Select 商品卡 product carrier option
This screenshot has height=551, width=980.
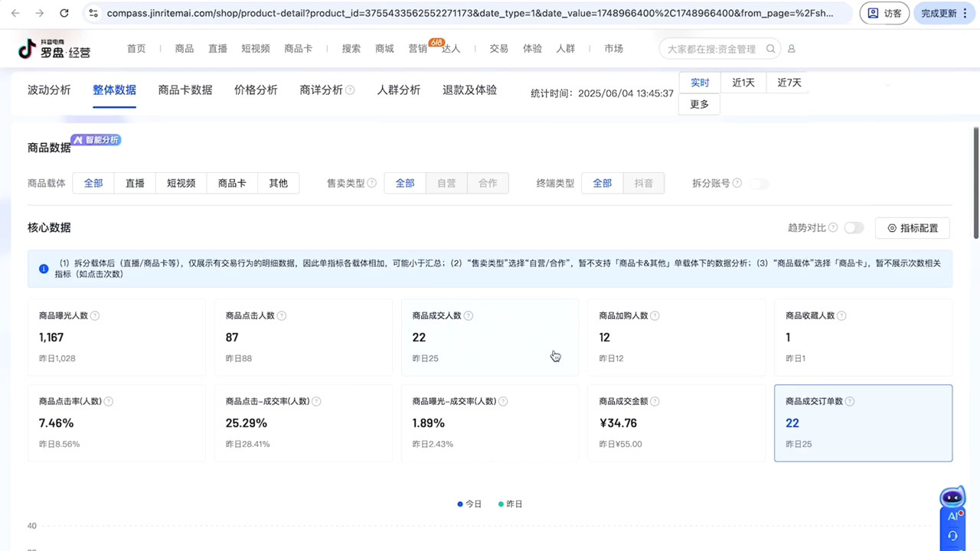coord(232,183)
